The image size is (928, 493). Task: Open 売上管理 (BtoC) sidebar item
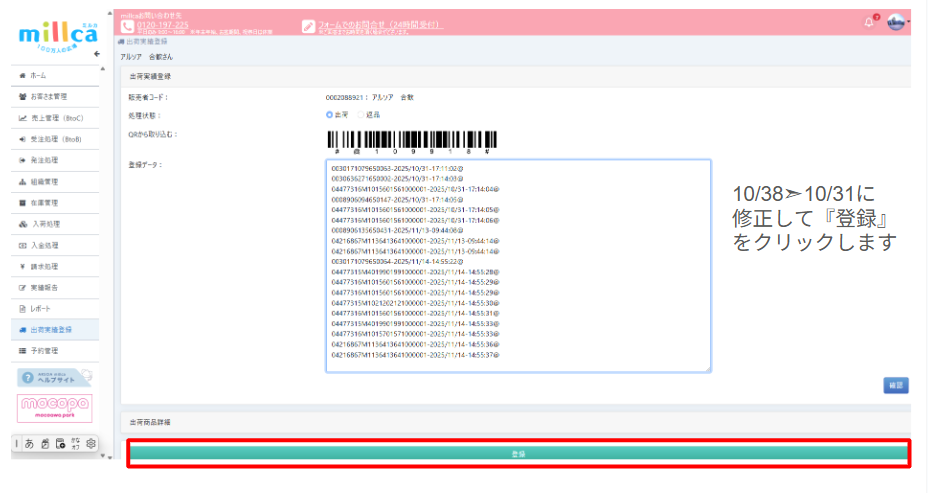tap(55, 118)
